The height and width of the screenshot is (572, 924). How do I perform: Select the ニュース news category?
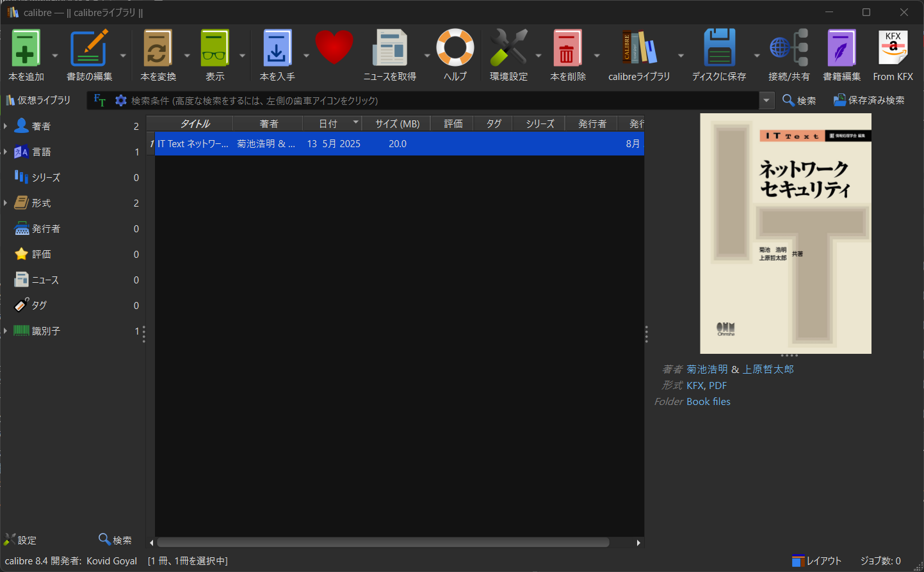(x=45, y=280)
